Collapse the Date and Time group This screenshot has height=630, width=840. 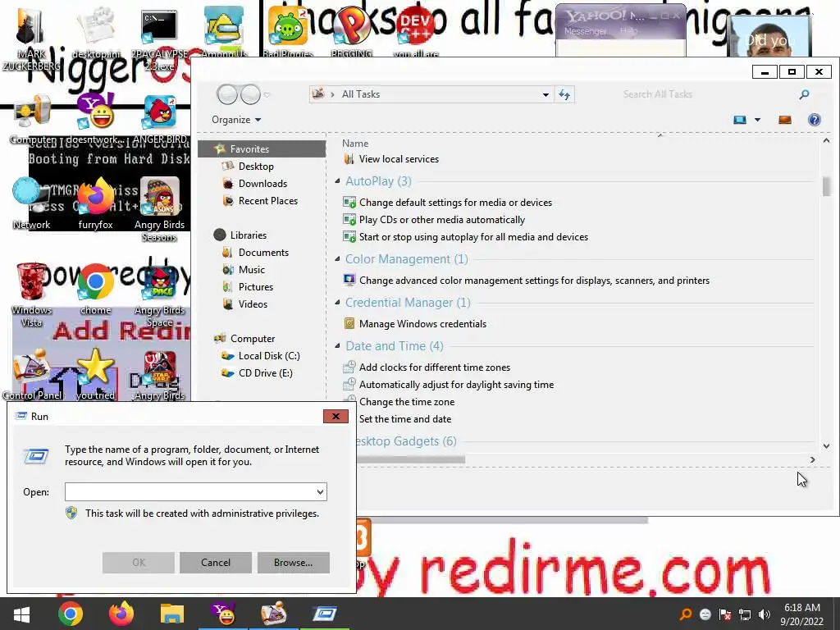click(337, 345)
